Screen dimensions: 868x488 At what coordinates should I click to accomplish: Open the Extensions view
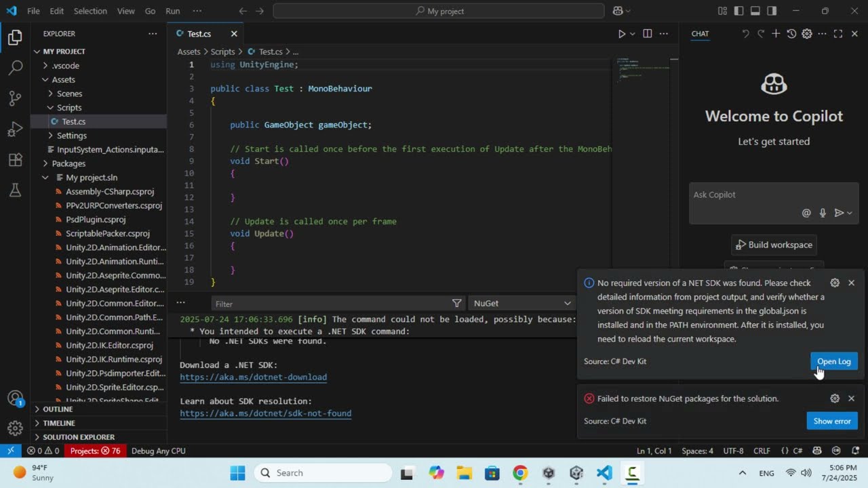click(15, 160)
